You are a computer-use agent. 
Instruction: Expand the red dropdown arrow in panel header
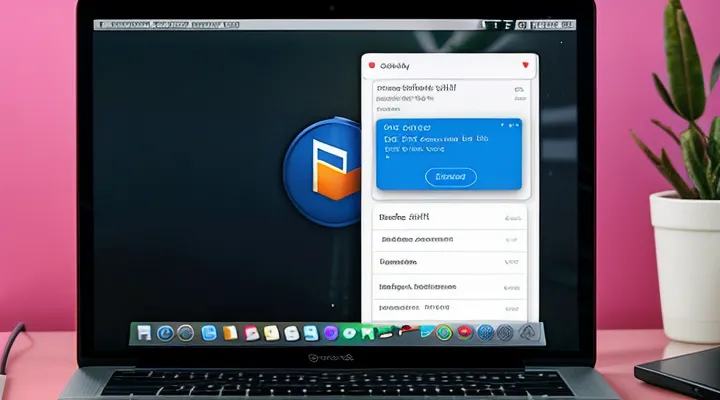point(523,65)
